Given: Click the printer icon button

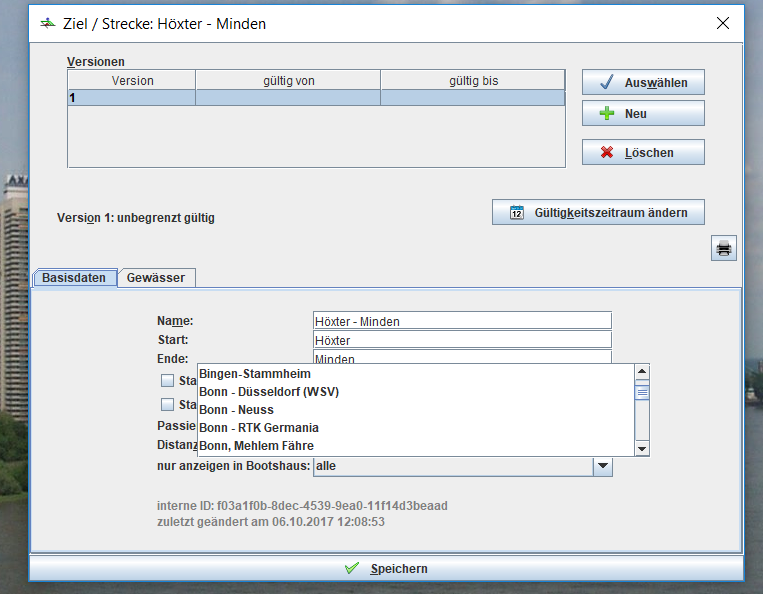Looking at the screenshot, I should pyautogui.click(x=724, y=248).
